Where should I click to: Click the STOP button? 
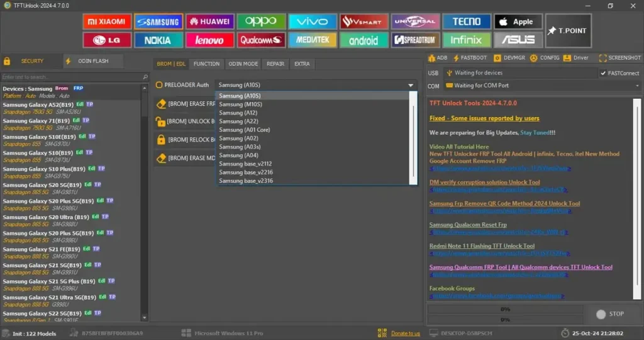pos(610,314)
